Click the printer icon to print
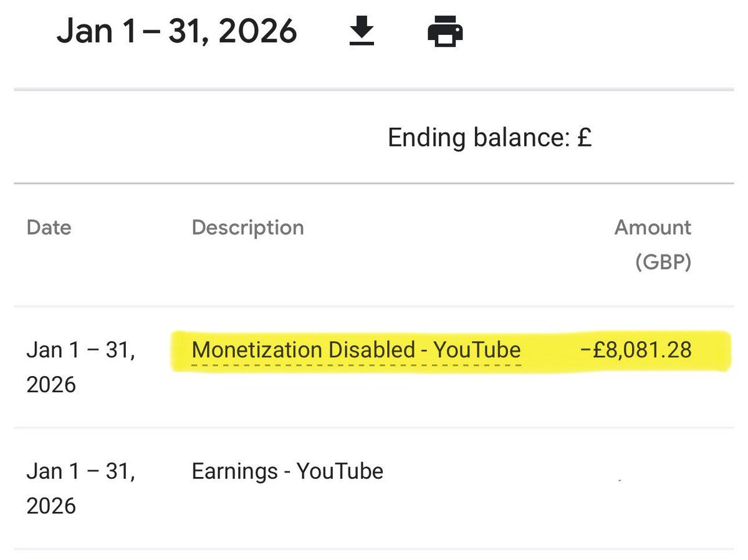748x560 pixels. [445, 31]
